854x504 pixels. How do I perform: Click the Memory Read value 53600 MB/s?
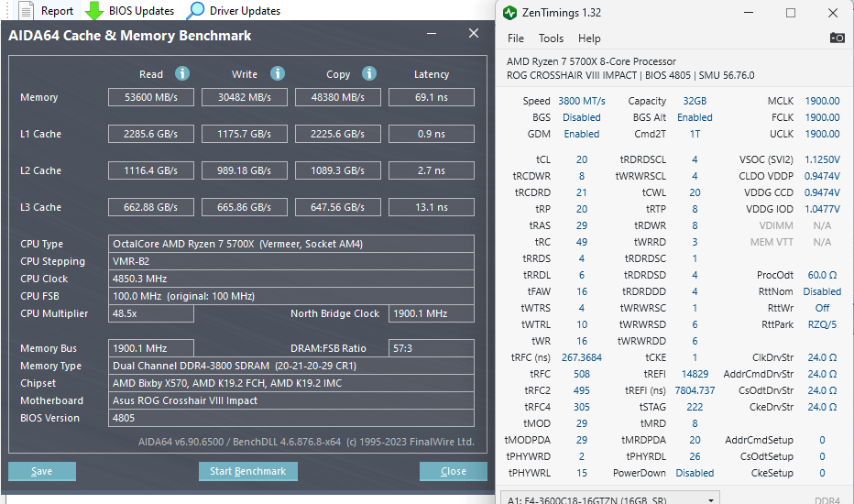[151, 97]
